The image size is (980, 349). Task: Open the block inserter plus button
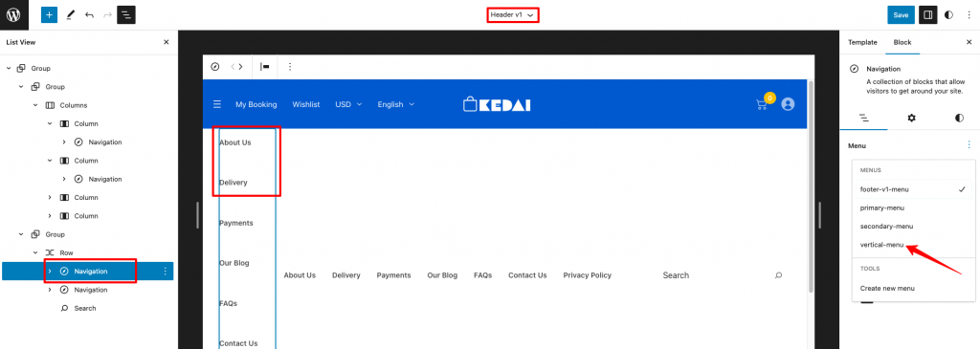click(50, 14)
